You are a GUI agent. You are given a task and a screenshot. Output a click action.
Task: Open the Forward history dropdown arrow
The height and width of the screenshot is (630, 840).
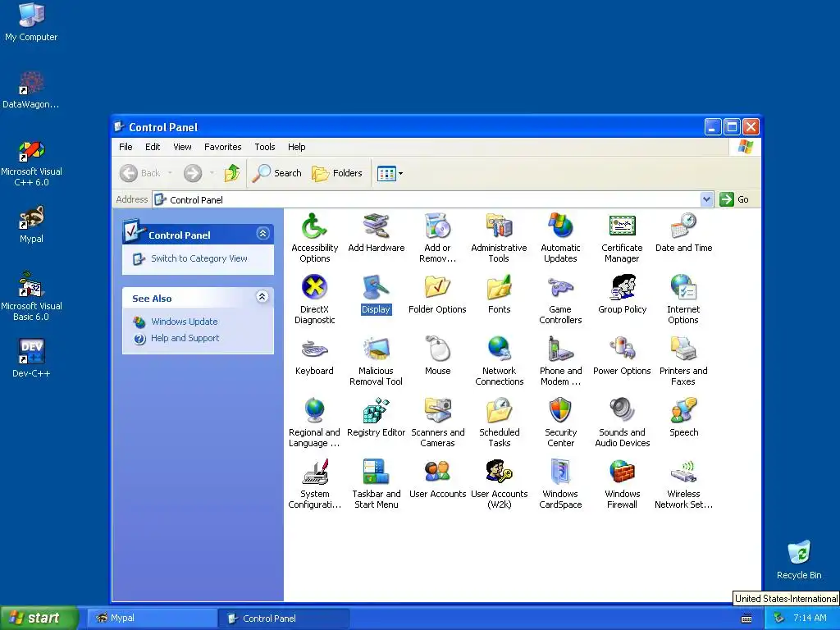pyautogui.click(x=212, y=173)
